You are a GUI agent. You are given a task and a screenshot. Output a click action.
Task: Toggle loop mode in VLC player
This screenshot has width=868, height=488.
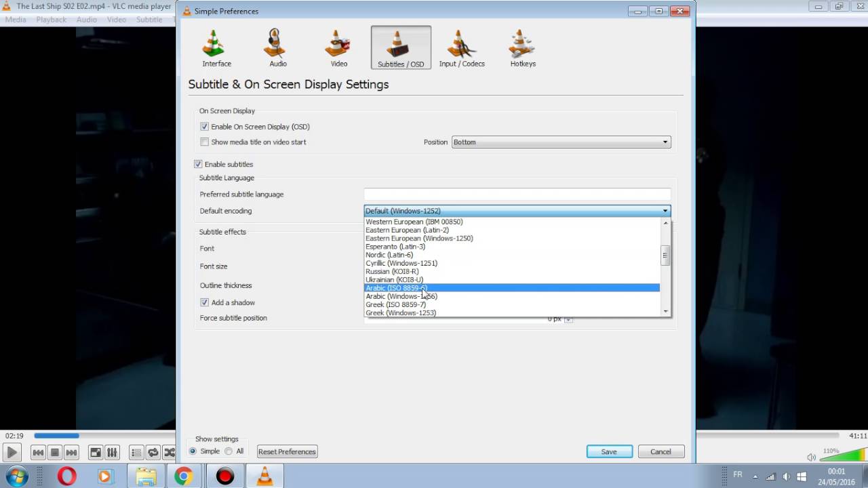[153, 452]
